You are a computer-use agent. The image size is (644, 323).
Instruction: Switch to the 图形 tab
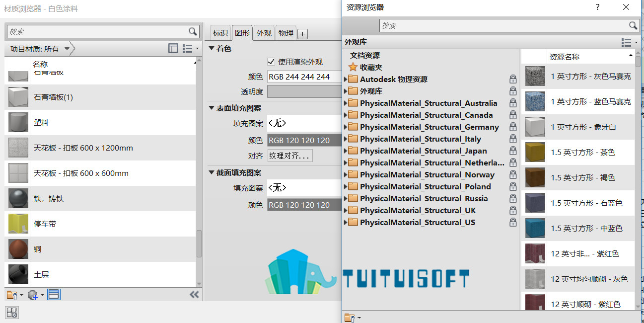point(242,33)
